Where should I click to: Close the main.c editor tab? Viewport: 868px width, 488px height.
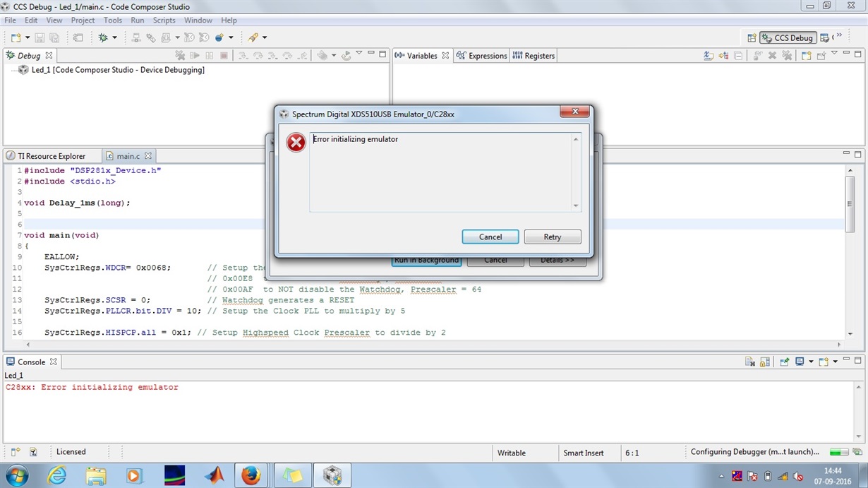148,156
